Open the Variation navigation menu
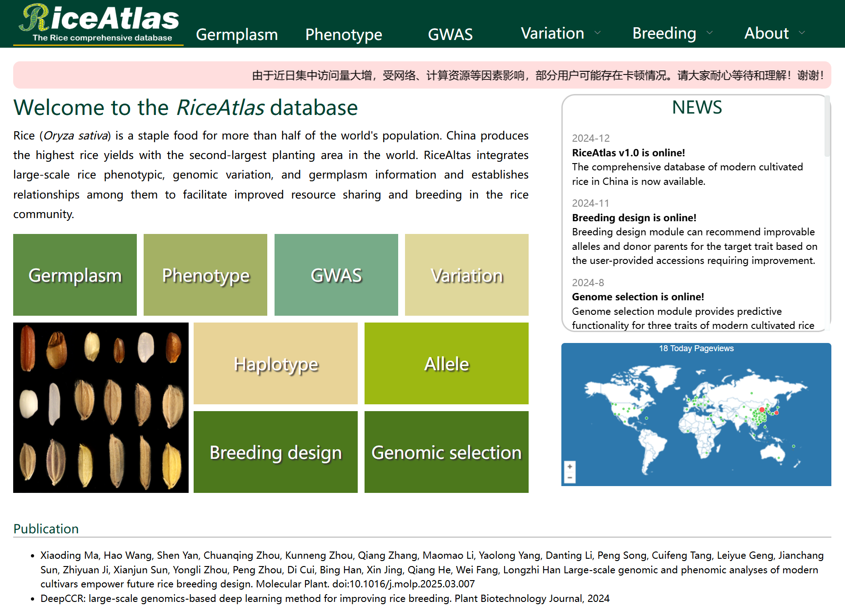Image resolution: width=845 pixels, height=616 pixels. [552, 33]
